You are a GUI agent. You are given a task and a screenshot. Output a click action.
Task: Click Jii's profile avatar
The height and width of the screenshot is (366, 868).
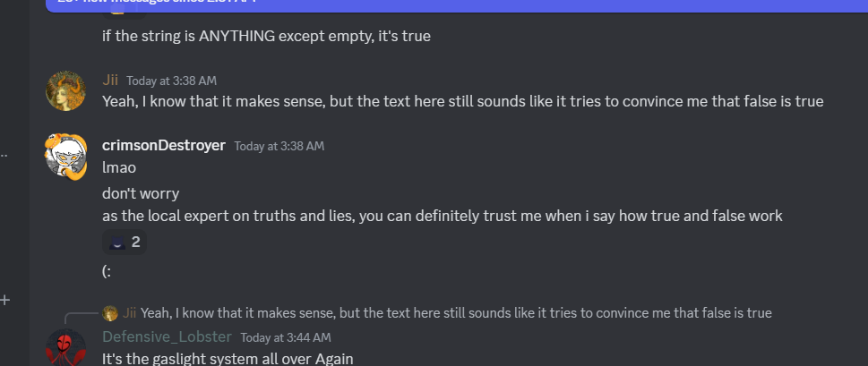coord(65,90)
